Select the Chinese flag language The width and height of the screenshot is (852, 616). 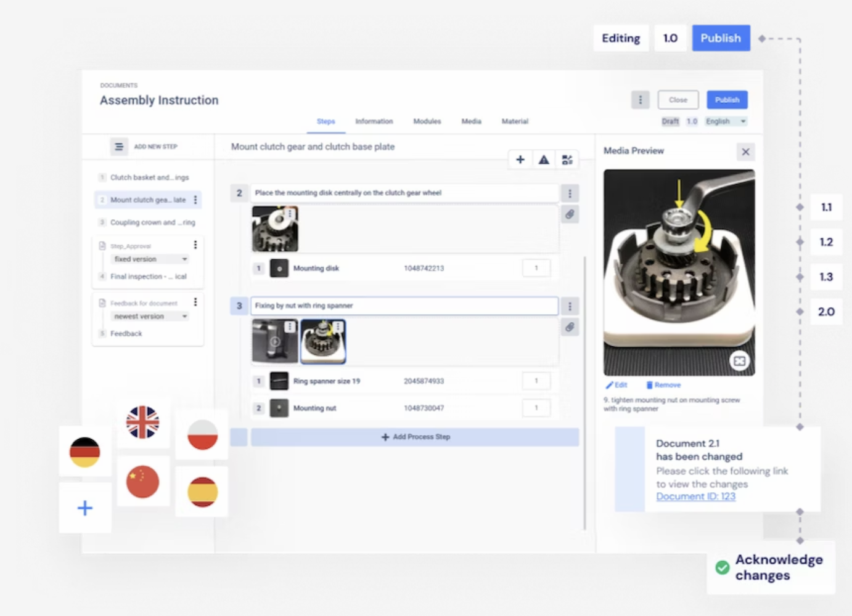tap(142, 482)
